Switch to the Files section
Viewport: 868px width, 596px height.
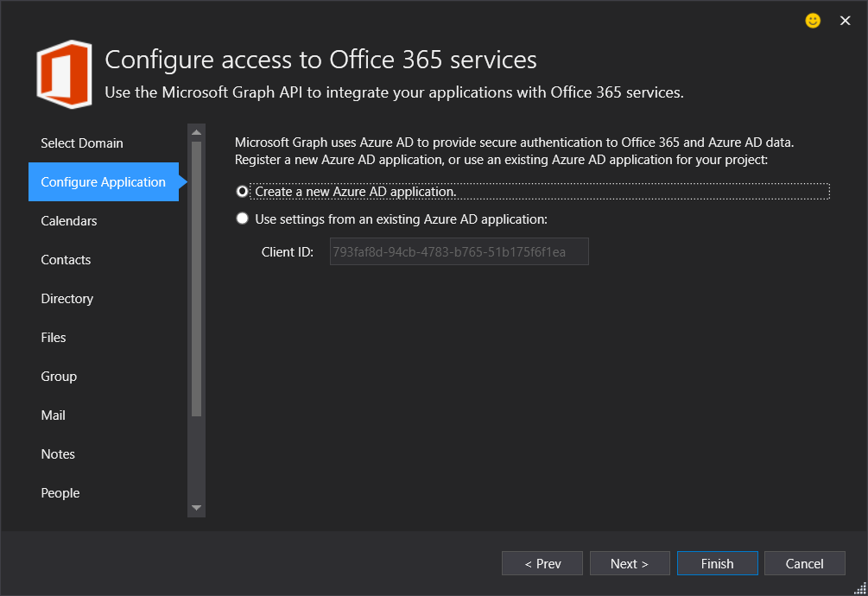pos(54,338)
